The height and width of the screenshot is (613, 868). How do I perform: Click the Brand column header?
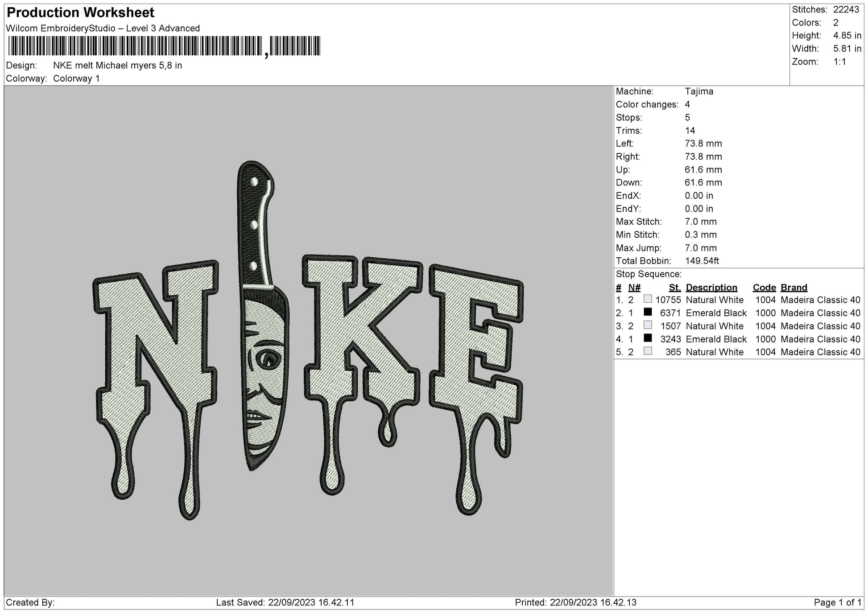793,288
